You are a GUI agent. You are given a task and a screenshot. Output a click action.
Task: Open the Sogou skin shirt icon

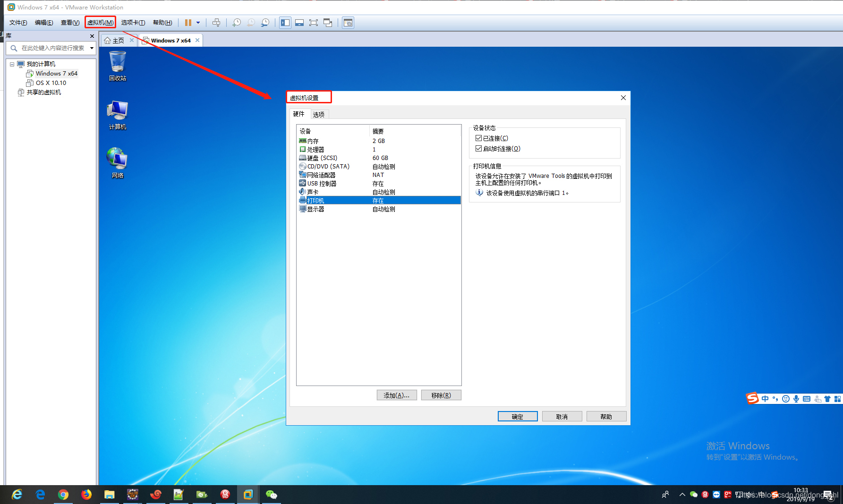[x=827, y=399]
